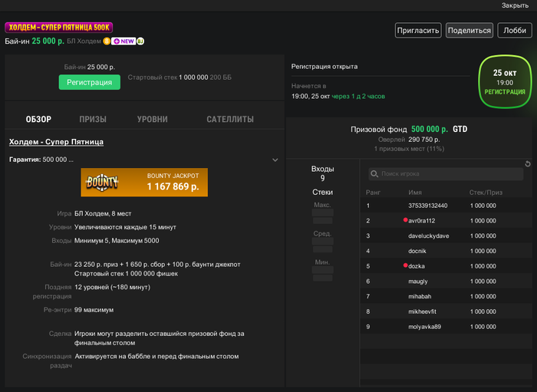Switch to the ПРИЗЫ tab
537x392 pixels.
[x=93, y=120]
